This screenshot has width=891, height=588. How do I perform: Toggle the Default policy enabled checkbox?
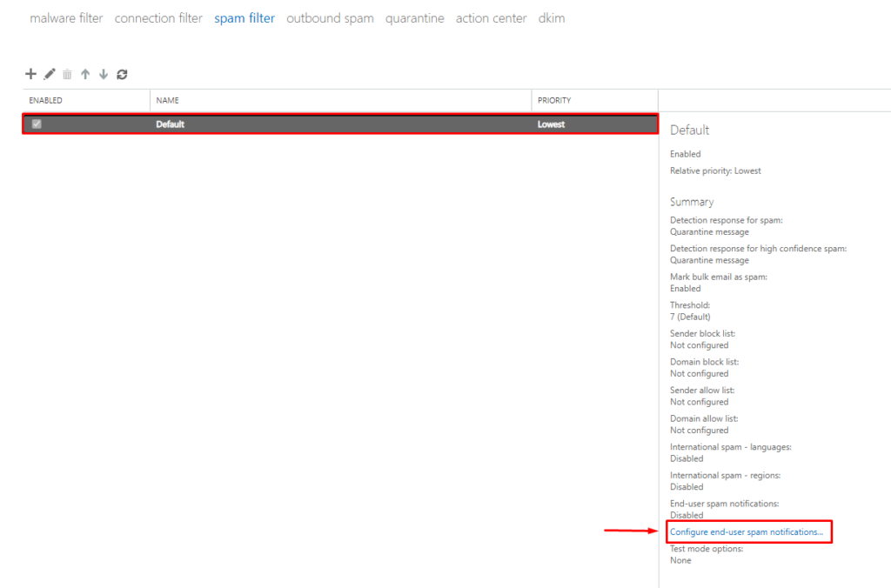tap(37, 124)
